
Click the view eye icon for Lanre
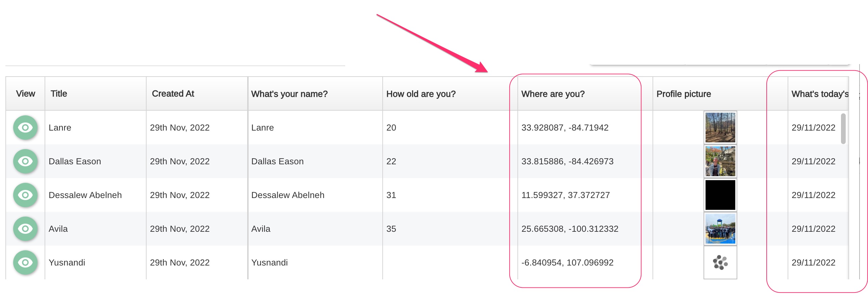tap(25, 128)
